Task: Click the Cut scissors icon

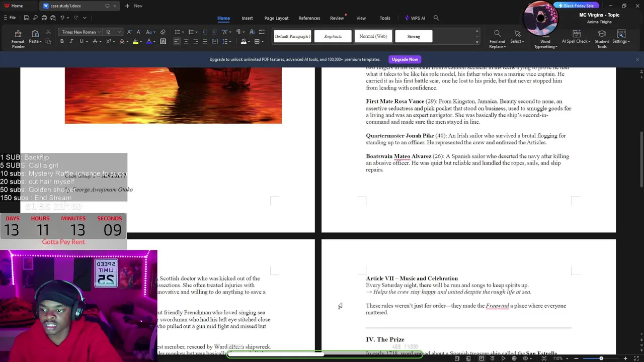Action: pos(48,32)
